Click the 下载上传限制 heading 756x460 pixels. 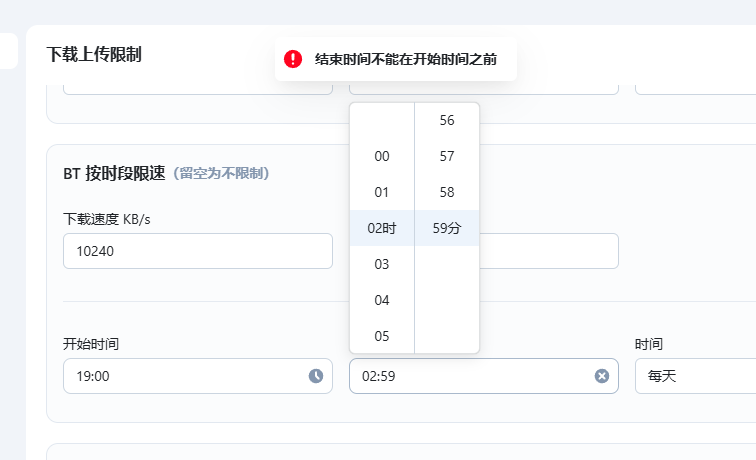pyautogui.click(x=94, y=54)
